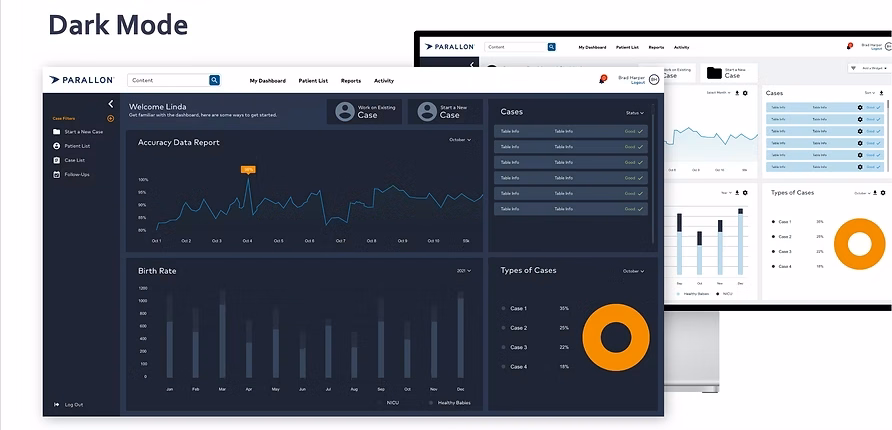892x430 pixels.
Task: Open October dropdown in dark Types of Cases
Action: [633, 271]
